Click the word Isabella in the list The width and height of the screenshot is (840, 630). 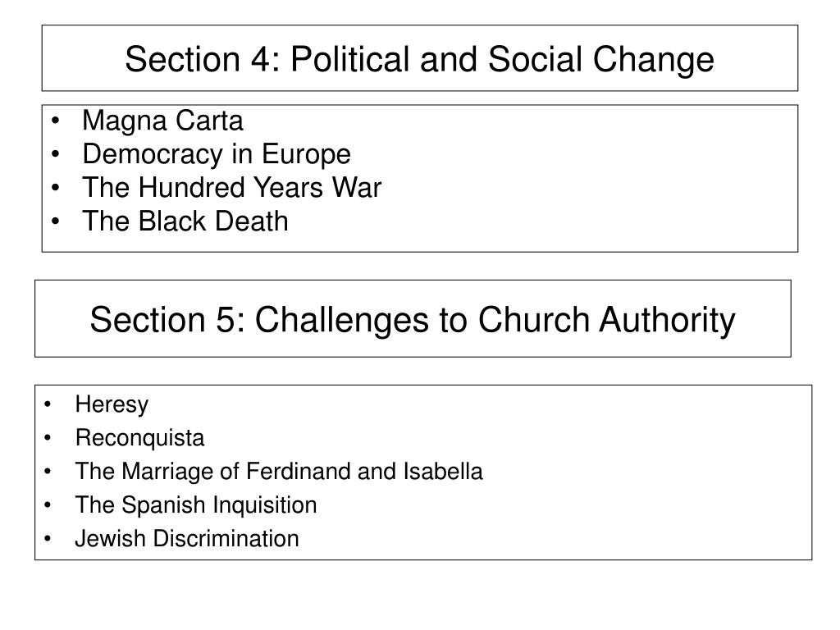click(x=442, y=472)
